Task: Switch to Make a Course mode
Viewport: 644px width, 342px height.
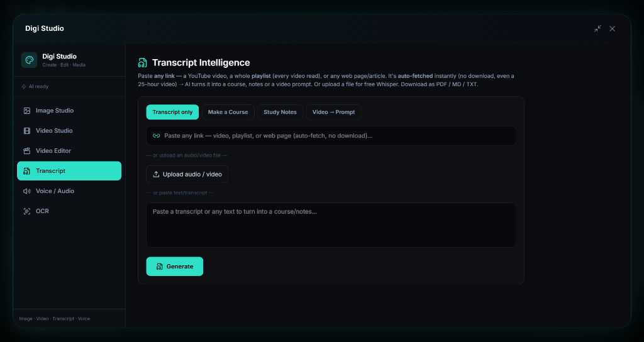Action: tap(228, 112)
